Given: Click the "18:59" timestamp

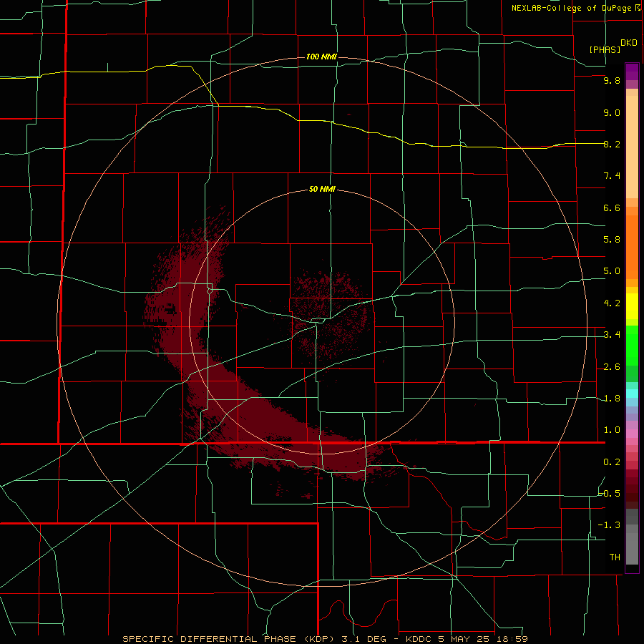Looking at the screenshot, I should click(x=512, y=639).
